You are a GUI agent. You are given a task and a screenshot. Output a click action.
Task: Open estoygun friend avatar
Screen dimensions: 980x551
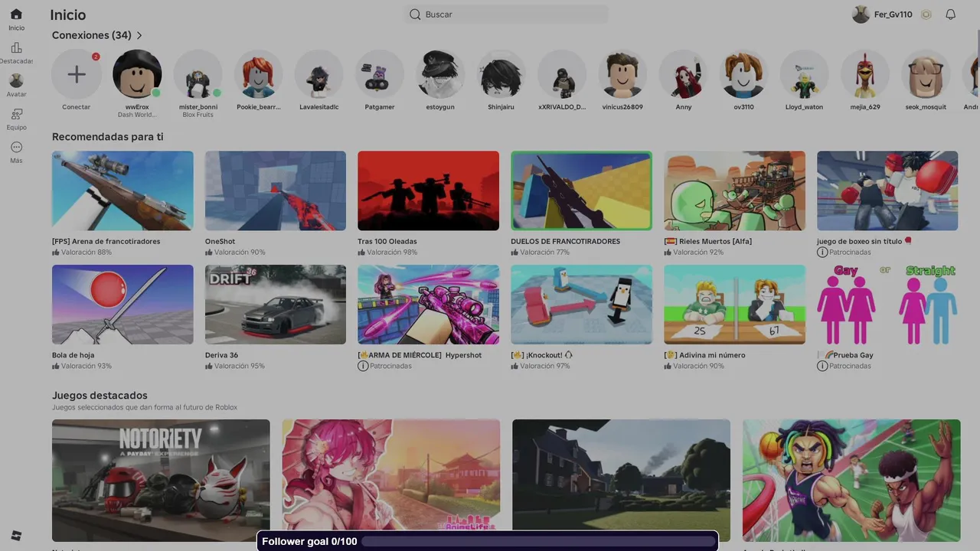pyautogui.click(x=440, y=74)
